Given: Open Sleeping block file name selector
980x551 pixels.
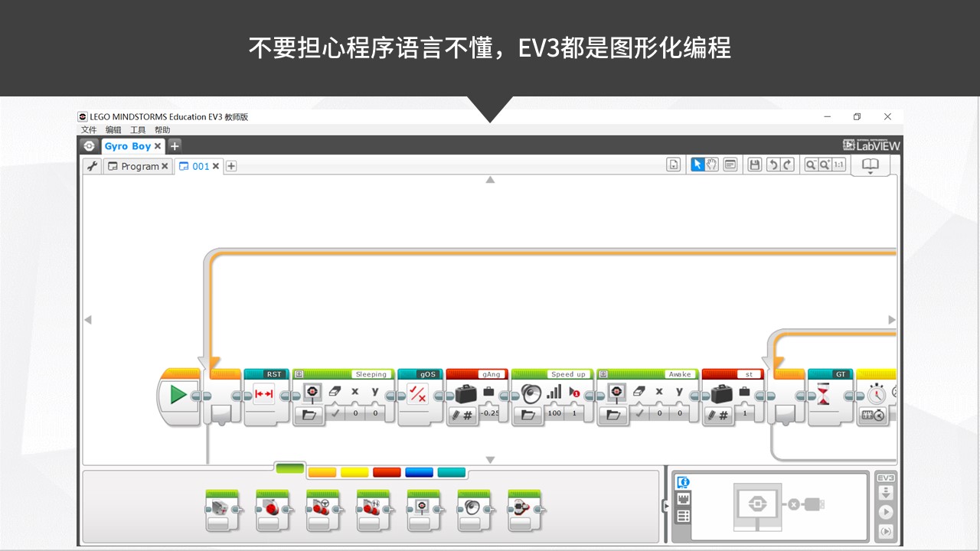Looking at the screenshot, I should [x=309, y=414].
